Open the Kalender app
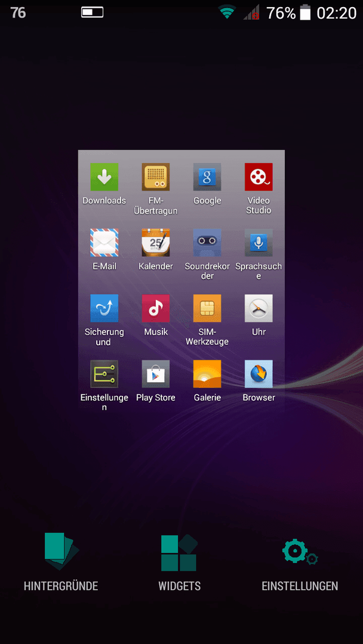363x644 pixels. coord(155,243)
